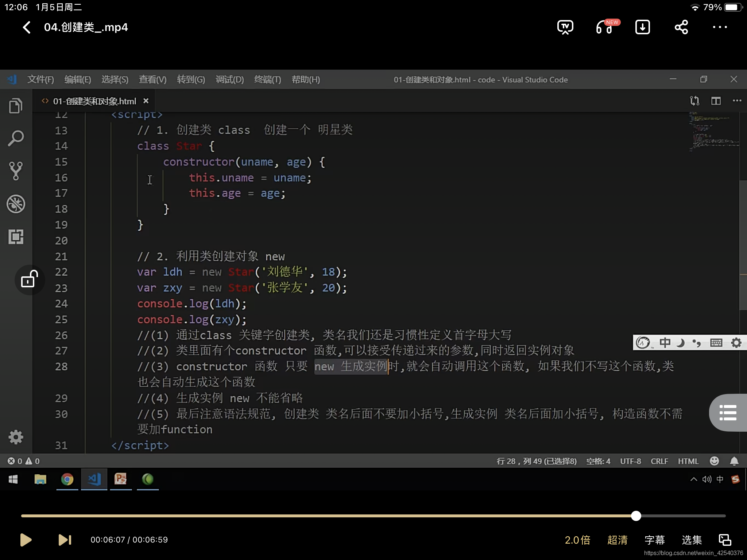Open 选集 episode selection
The width and height of the screenshot is (747, 560).
click(x=692, y=540)
